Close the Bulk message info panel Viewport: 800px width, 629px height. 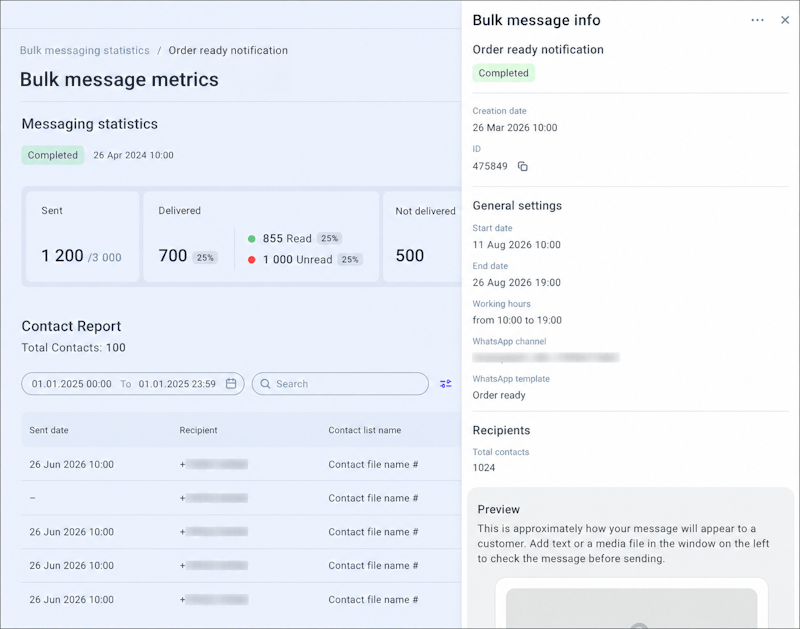tap(785, 20)
